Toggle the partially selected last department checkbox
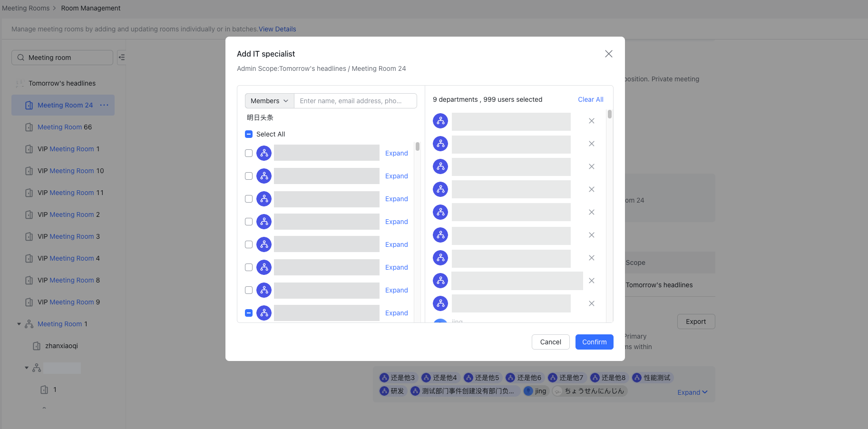868x429 pixels. tap(249, 313)
